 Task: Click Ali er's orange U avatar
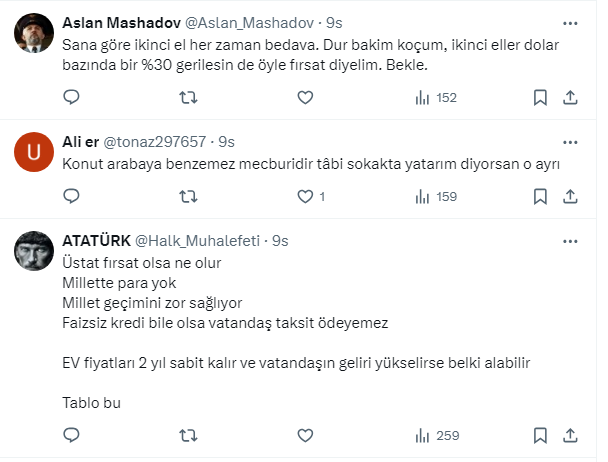[x=35, y=152]
